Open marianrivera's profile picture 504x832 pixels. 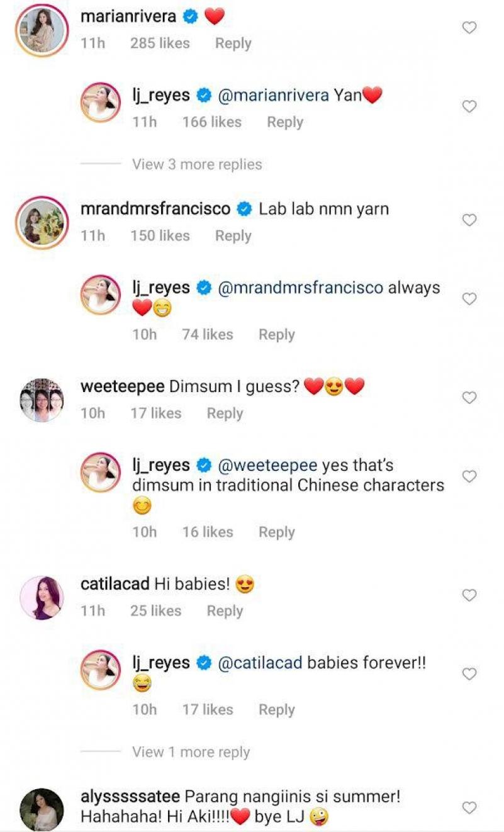click(42, 30)
